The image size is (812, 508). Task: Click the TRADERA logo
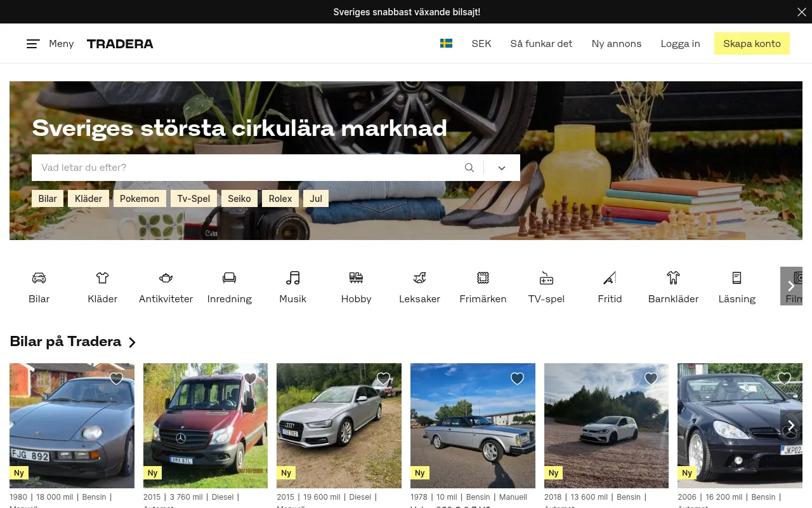pyautogui.click(x=120, y=44)
